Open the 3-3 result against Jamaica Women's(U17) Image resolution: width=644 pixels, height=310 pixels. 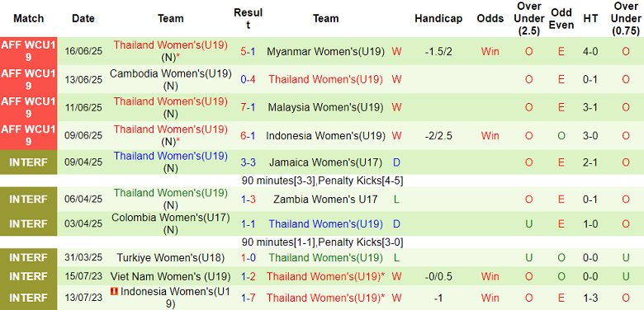pyautogui.click(x=248, y=162)
